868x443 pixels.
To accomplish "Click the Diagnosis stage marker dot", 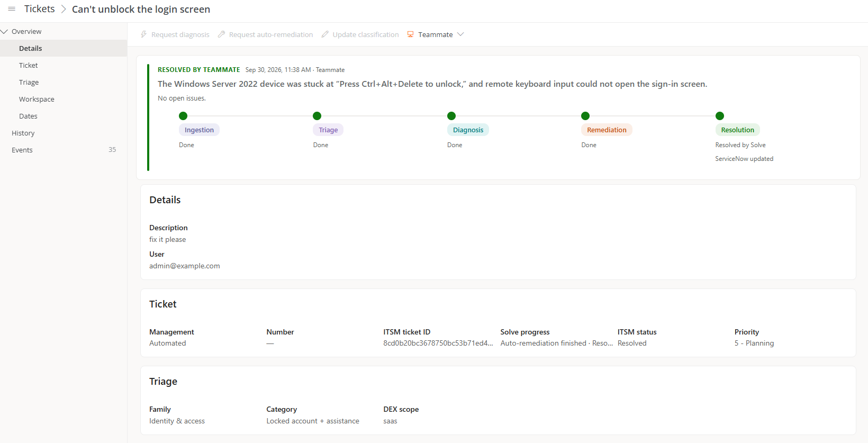I will point(451,116).
